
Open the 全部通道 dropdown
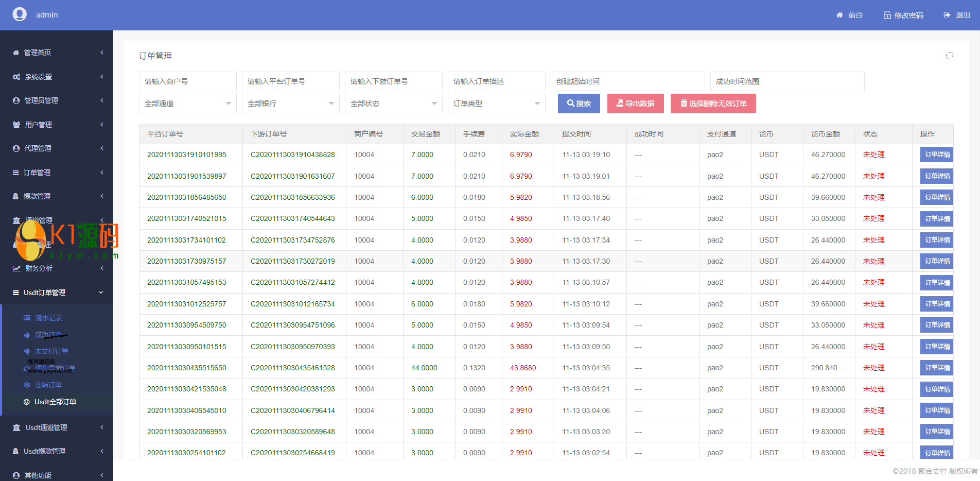(187, 104)
